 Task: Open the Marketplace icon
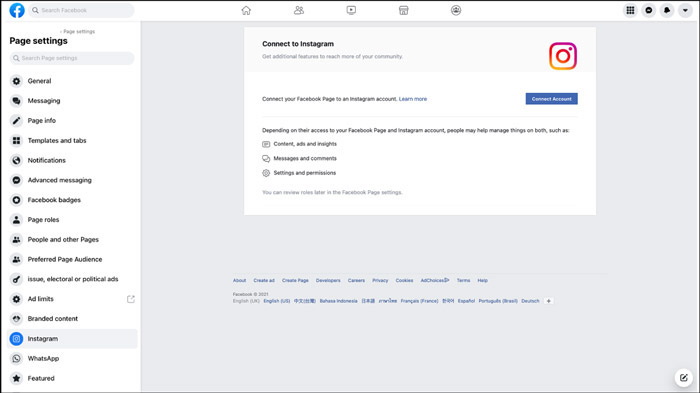pyautogui.click(x=404, y=10)
